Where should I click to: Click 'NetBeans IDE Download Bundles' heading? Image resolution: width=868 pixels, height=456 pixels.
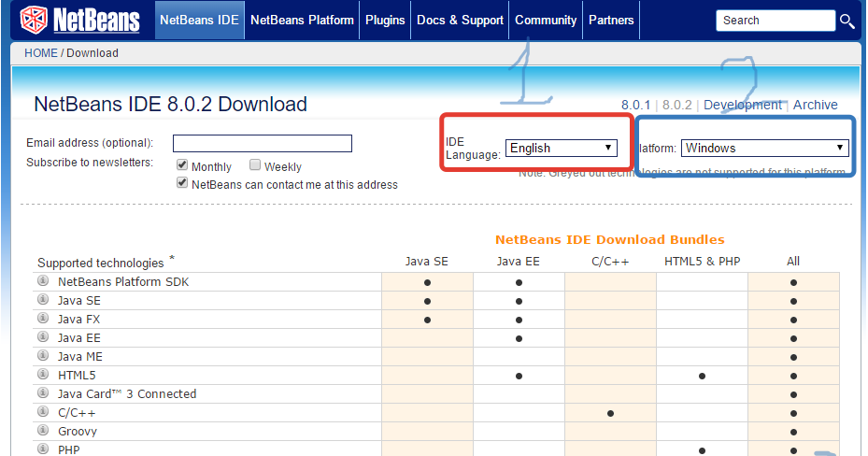pos(609,239)
